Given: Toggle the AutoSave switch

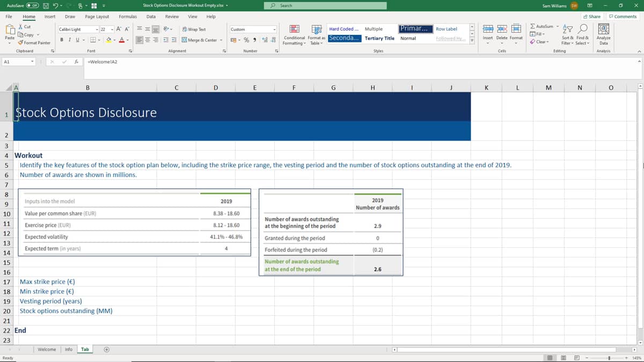Looking at the screenshot, I should 32,5.
